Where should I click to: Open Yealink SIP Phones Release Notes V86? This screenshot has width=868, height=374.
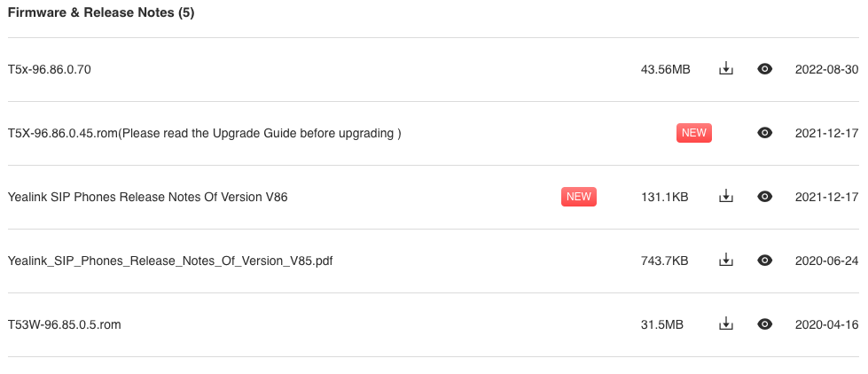pyautogui.click(x=148, y=197)
